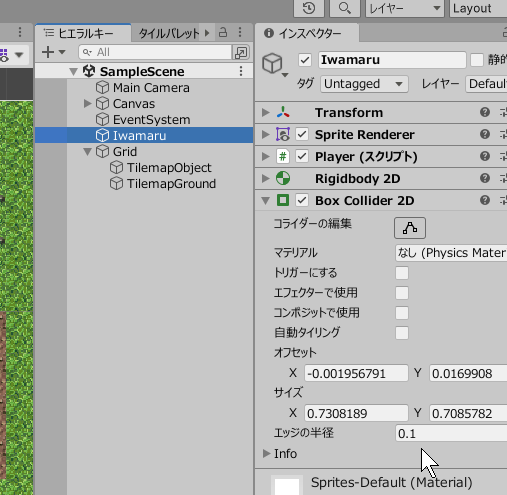Disable the Box Collider 2D checkbox
This screenshot has width=507, height=495.
coord(302,200)
